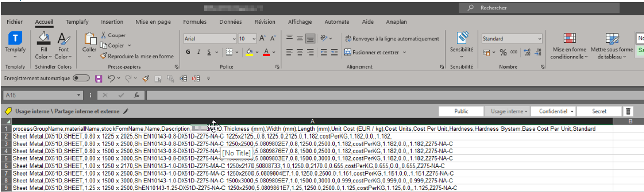Screen dimensions: 644x192
Task: Apply accounting number format
Action: tap(486, 52)
